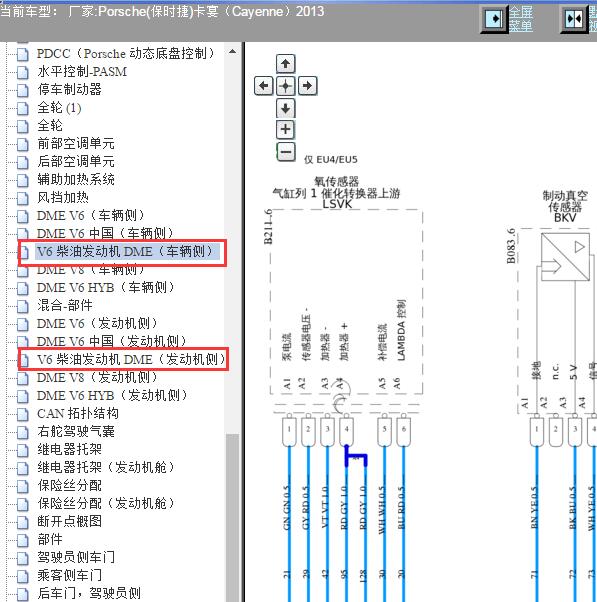
Task: Open 驾驶员侧车门 diagram
Action: coord(76,557)
